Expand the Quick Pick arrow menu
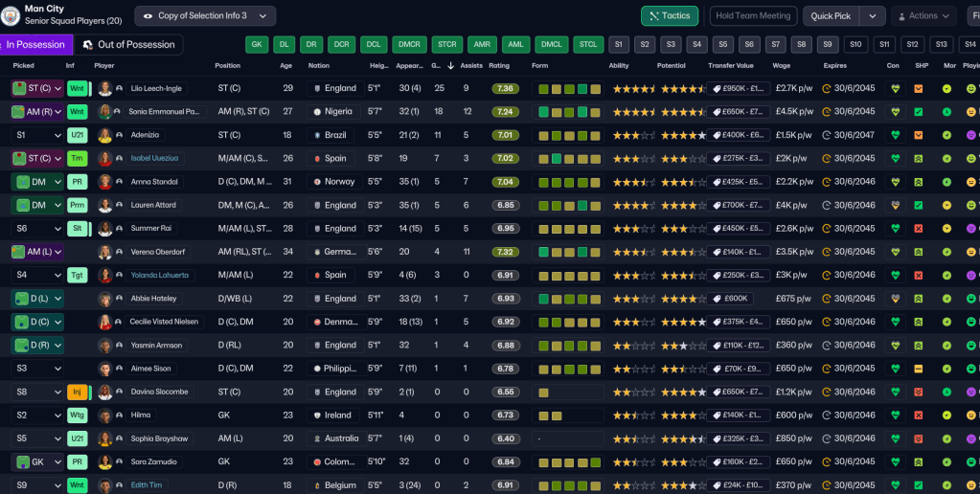This screenshot has height=494, width=980. click(872, 16)
